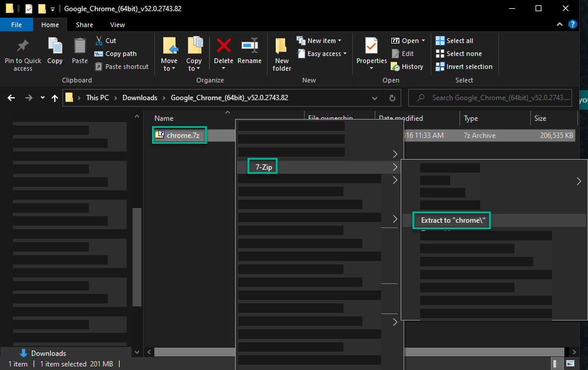Go forward with the right arrow
Screen dimensions: 588x370
pos(28,98)
